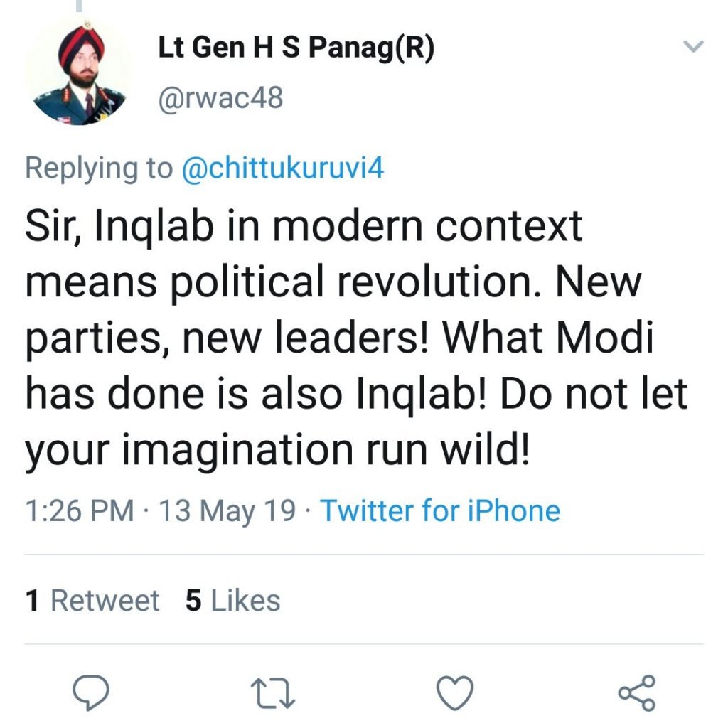The width and height of the screenshot is (728, 728).
Task: Open the @chittukuruvi4 mention link
Action: point(283,168)
